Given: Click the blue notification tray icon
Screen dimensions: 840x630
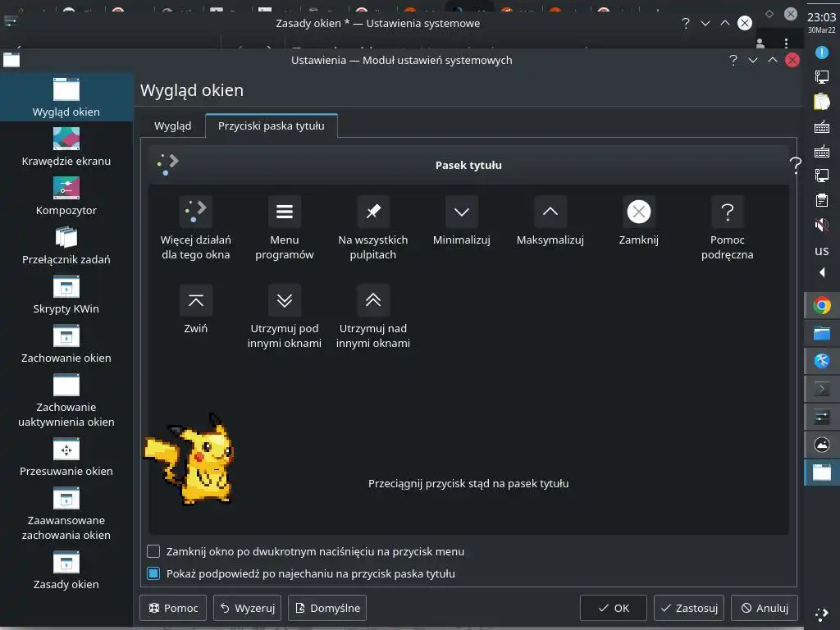Looking at the screenshot, I should pyautogui.click(x=822, y=52).
